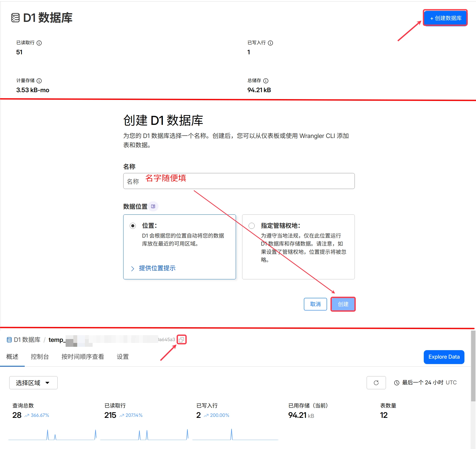The image size is (476, 449).
Task: Confirm creation with the 创建 button
Action: (343, 304)
